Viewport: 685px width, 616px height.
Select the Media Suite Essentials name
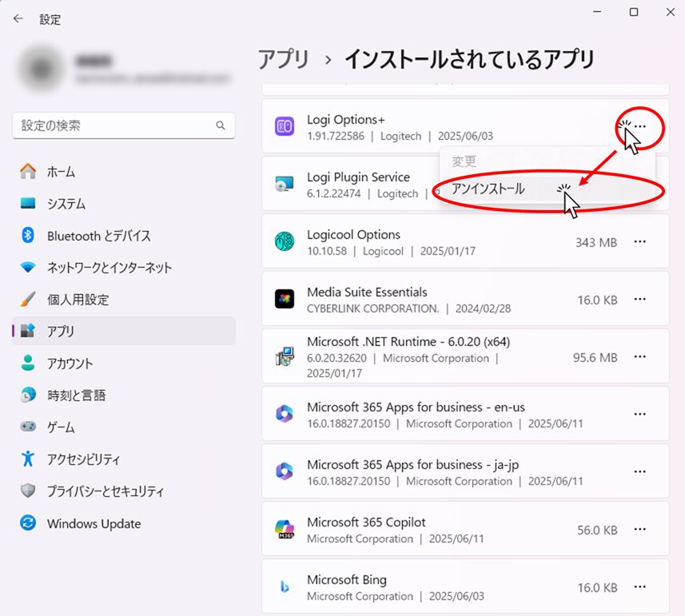tap(367, 292)
